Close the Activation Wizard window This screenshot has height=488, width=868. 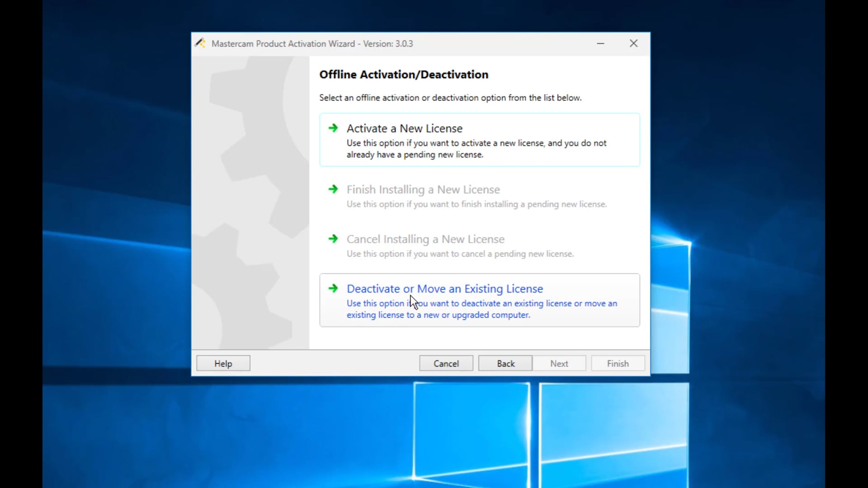[633, 43]
